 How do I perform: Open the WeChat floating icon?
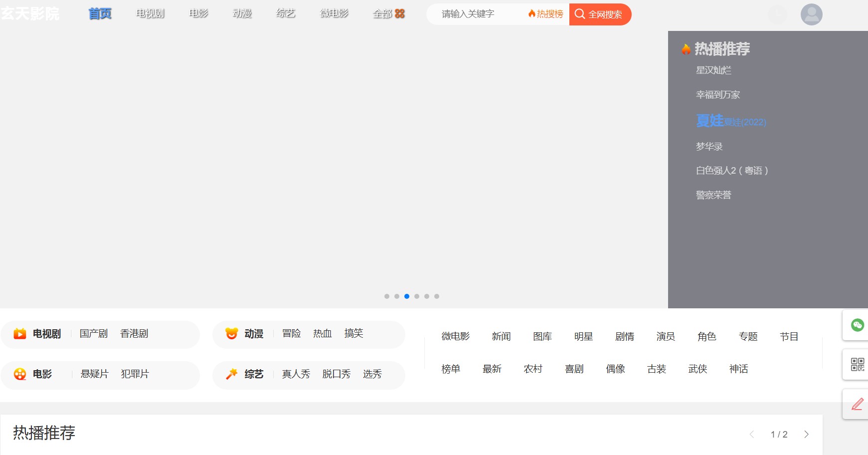[x=857, y=325]
